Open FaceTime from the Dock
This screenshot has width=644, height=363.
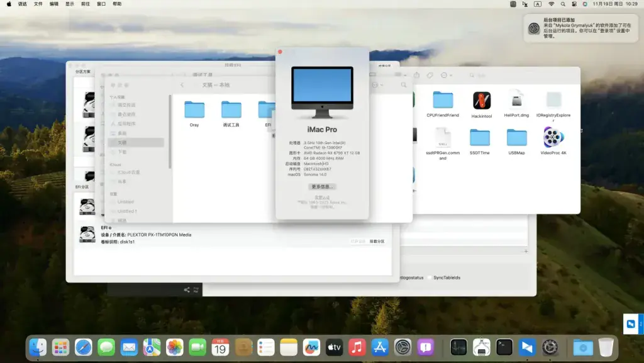coord(197,348)
